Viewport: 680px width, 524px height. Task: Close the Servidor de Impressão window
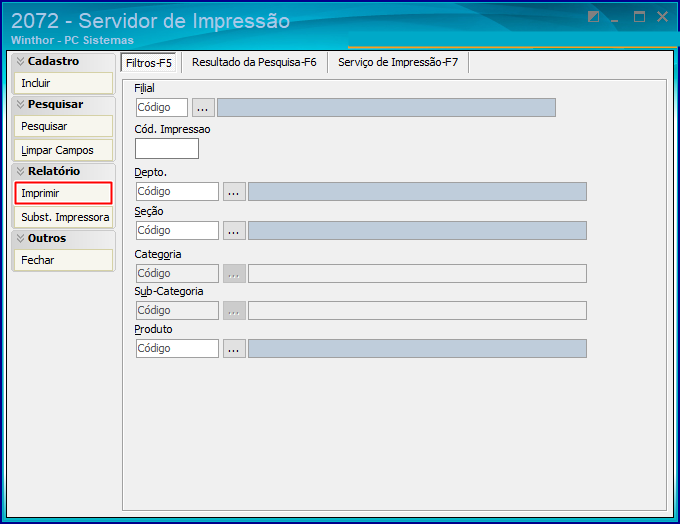click(662, 16)
